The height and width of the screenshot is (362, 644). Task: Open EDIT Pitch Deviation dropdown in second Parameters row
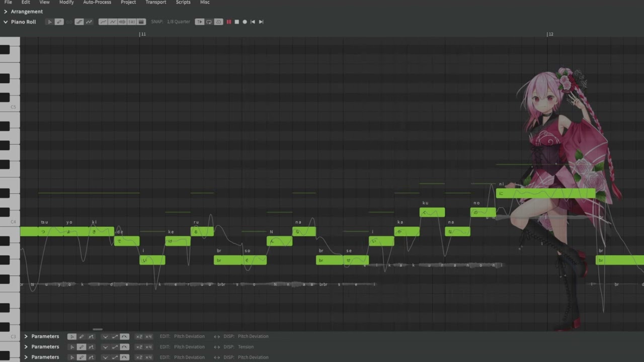189,347
